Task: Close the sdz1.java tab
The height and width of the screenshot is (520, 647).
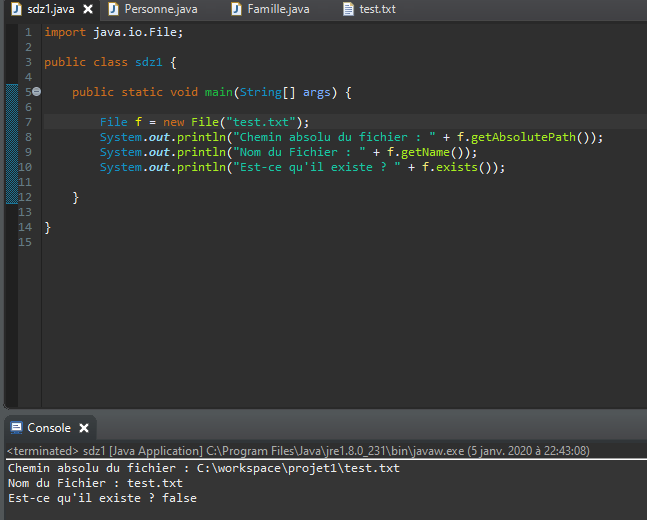Action: 88,9
